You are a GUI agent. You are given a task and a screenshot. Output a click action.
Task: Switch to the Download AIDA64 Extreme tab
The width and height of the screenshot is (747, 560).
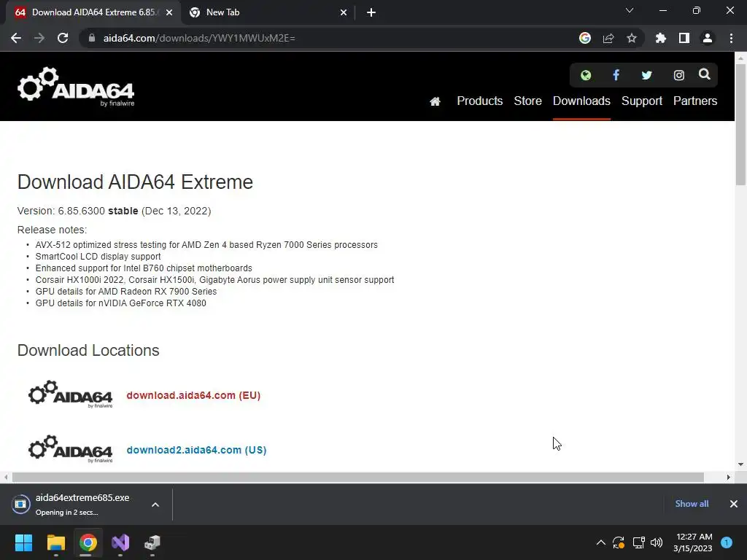[x=93, y=12]
